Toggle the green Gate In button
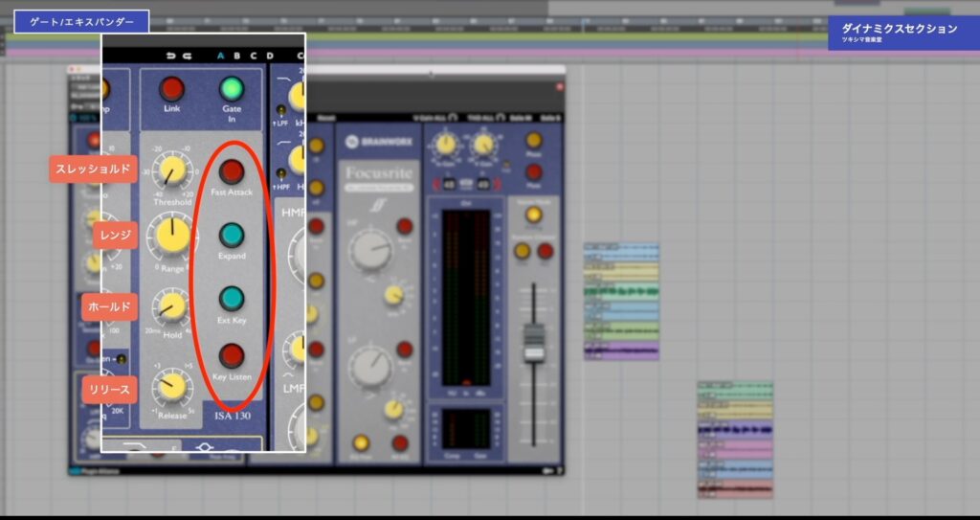The height and width of the screenshot is (520, 980). pos(232,89)
